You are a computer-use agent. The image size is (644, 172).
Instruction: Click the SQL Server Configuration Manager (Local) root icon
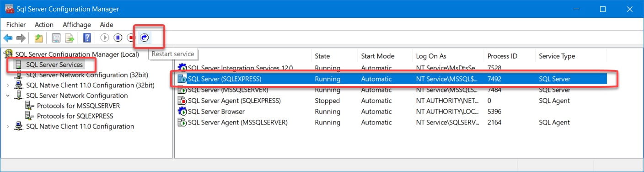(x=8, y=54)
